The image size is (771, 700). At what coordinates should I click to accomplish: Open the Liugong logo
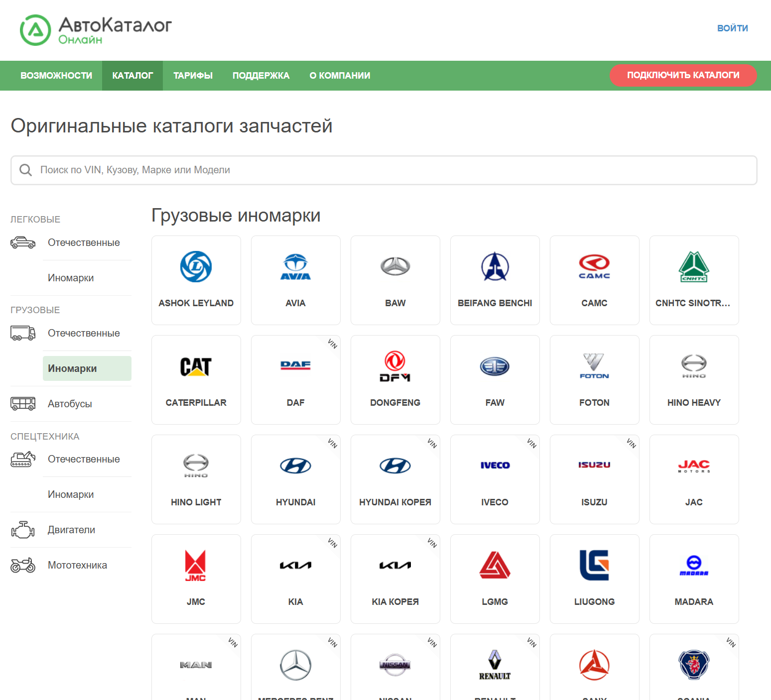click(x=595, y=565)
